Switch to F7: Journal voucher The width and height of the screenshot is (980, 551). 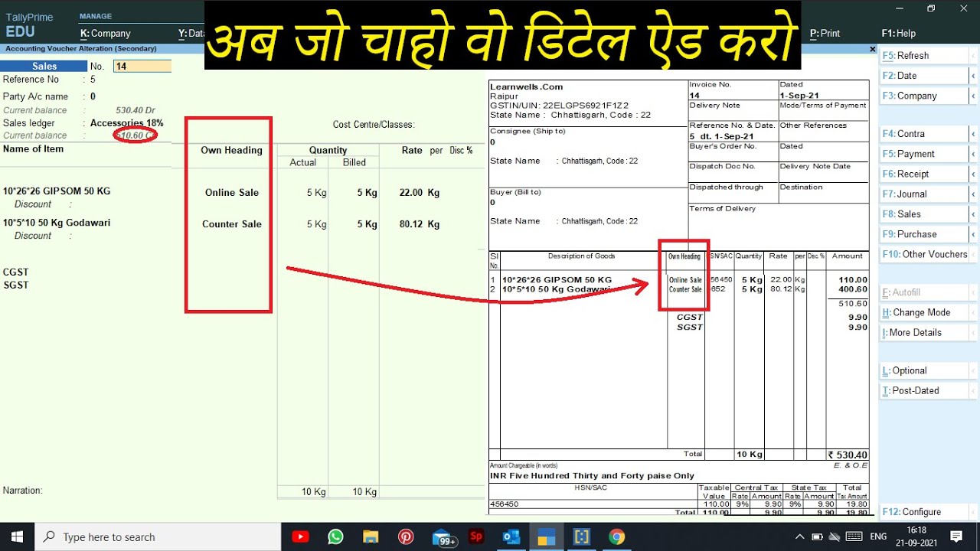click(x=924, y=194)
